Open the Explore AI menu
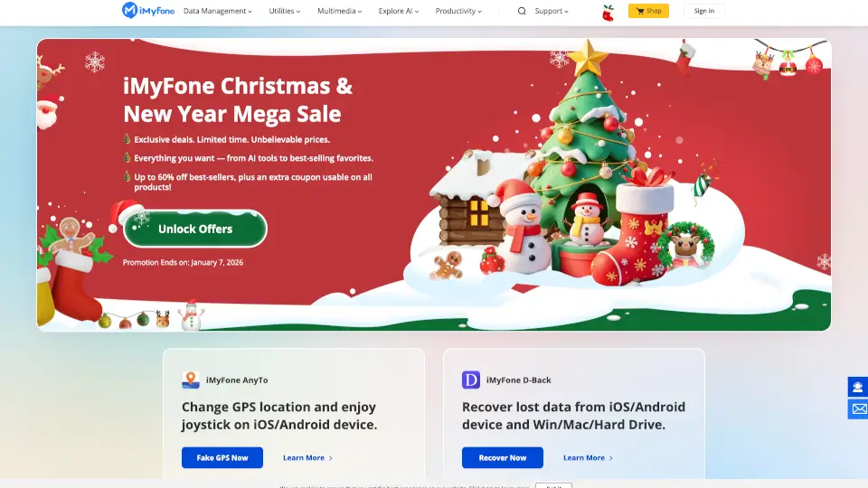This screenshot has width=868, height=488. (x=399, y=11)
